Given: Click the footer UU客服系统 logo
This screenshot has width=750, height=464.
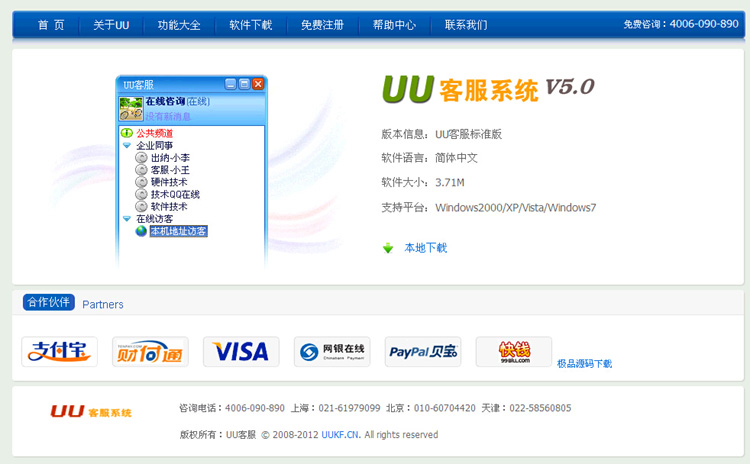Looking at the screenshot, I should 91,411.
